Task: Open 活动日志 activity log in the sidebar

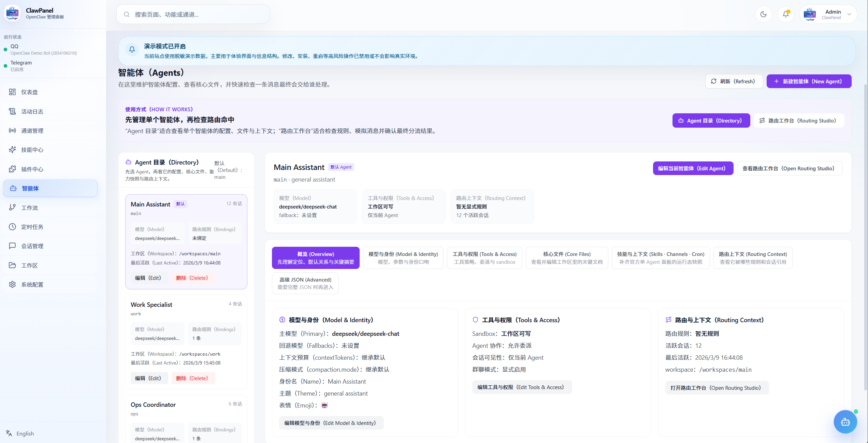Action: pyautogui.click(x=50, y=111)
